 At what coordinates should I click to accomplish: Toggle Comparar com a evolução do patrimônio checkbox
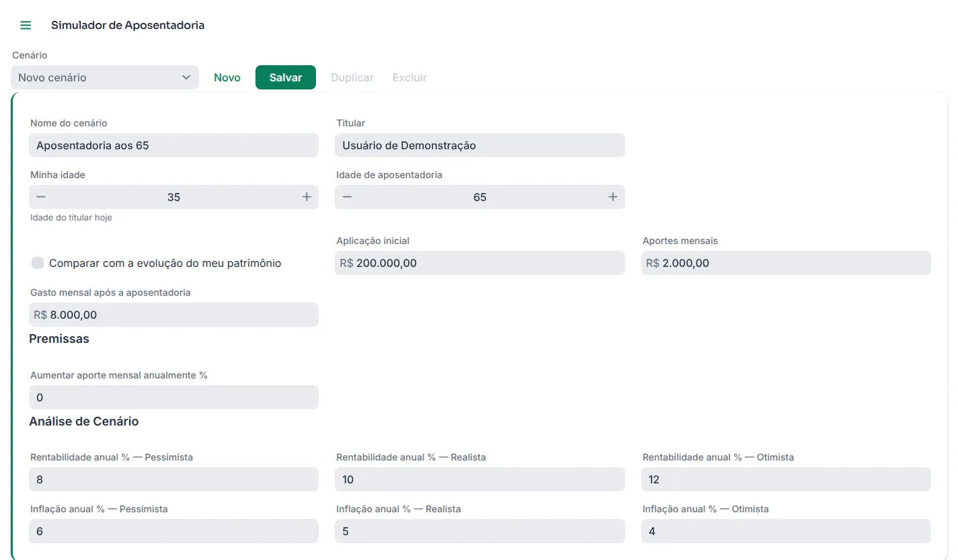click(38, 263)
